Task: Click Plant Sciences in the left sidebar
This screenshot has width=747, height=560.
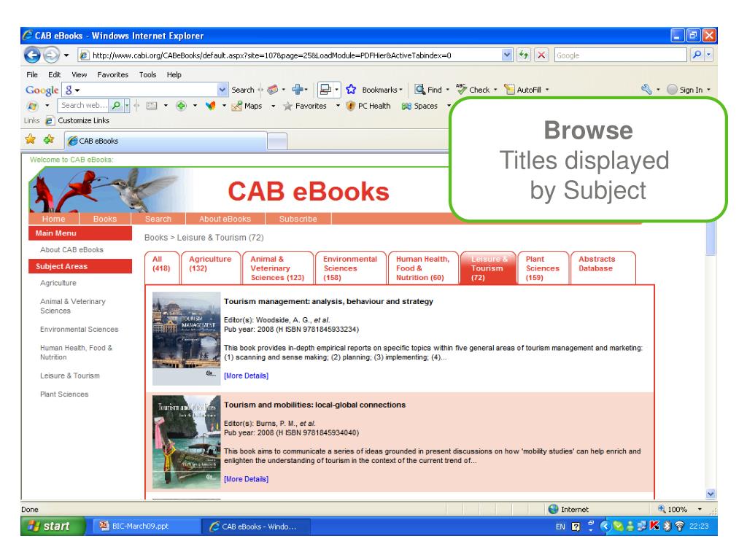Action: 64,394
